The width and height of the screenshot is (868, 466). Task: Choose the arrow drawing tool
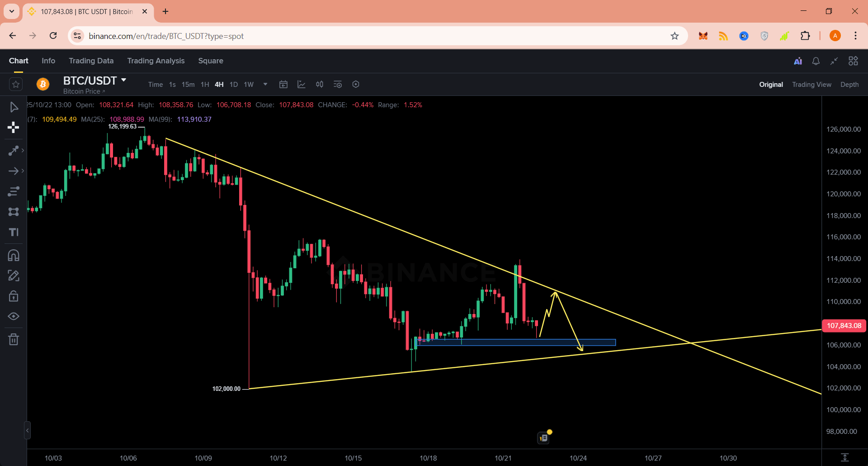coord(14,171)
